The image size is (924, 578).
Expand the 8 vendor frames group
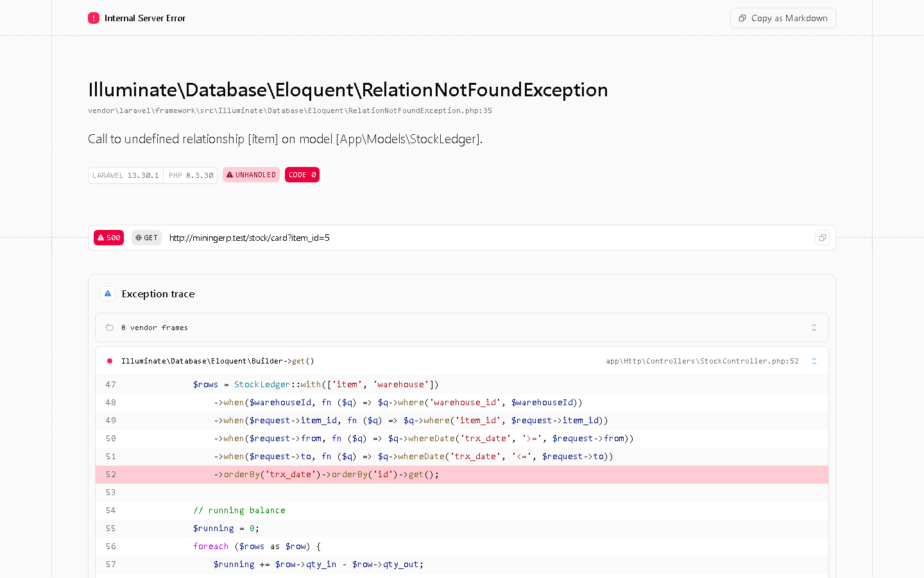click(462, 328)
